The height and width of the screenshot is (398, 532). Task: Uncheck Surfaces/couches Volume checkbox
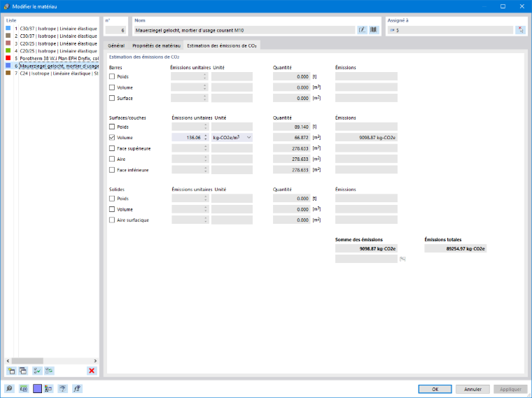112,137
